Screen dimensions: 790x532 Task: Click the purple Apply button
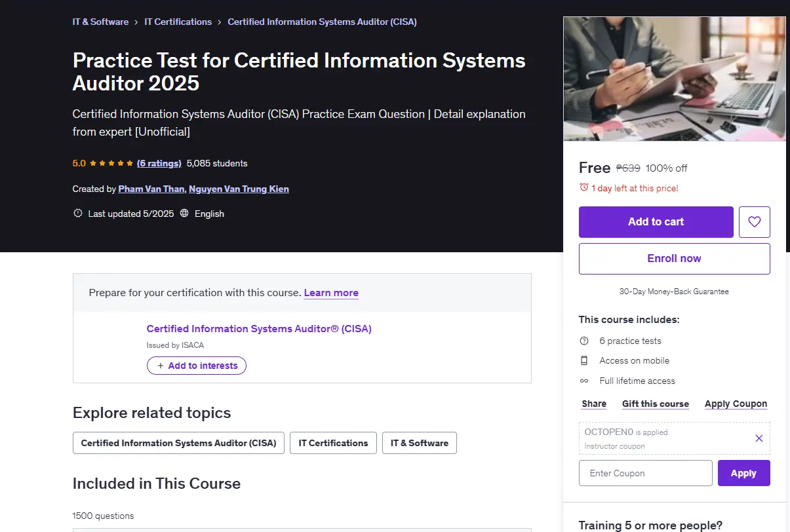(743, 473)
